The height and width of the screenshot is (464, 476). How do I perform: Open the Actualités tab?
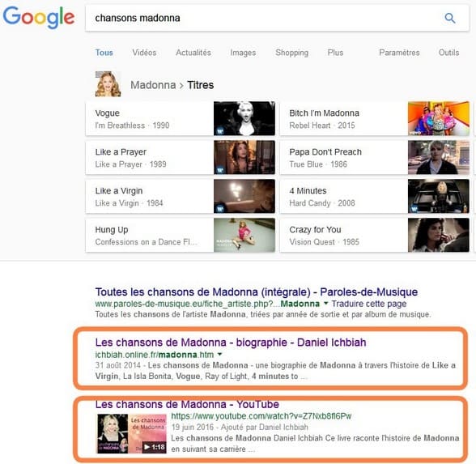(x=193, y=53)
